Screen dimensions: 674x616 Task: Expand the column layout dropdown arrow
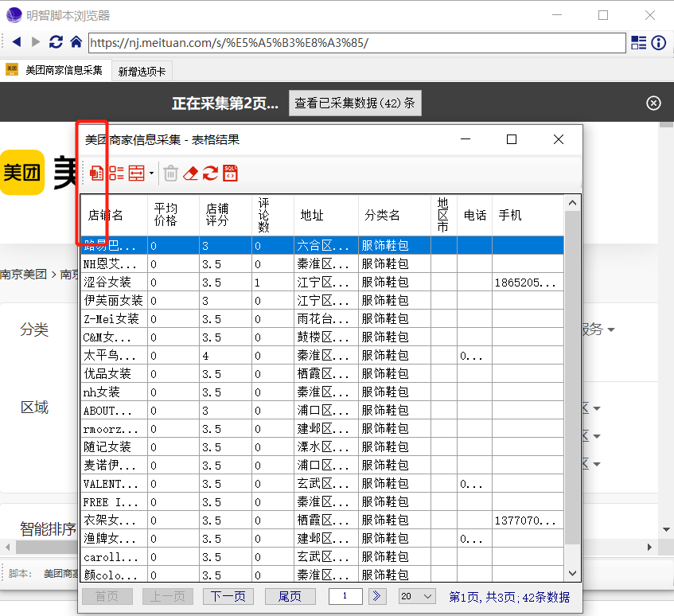tap(151, 173)
